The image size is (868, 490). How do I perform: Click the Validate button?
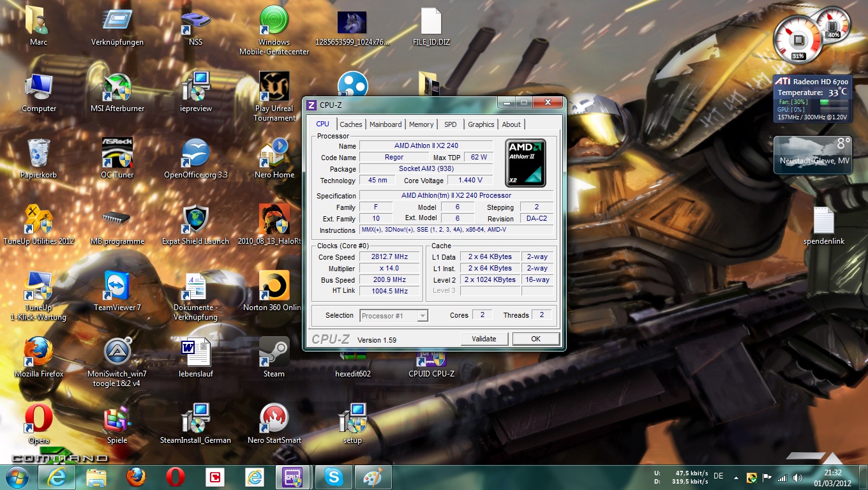[x=484, y=339]
